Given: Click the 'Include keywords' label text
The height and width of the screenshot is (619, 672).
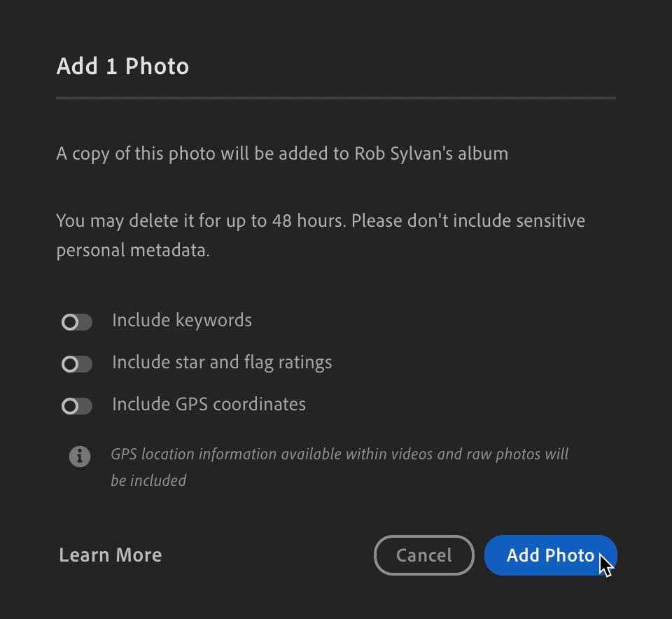Looking at the screenshot, I should pyautogui.click(x=182, y=321).
